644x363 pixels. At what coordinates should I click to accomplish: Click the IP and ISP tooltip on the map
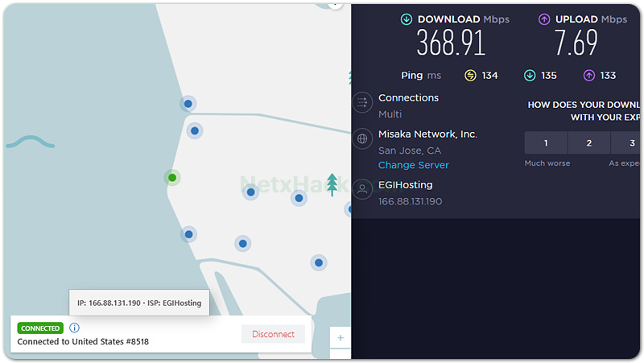[x=139, y=303]
